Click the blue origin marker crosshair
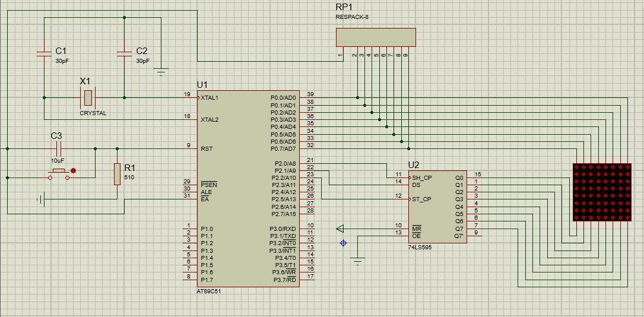 (343, 243)
